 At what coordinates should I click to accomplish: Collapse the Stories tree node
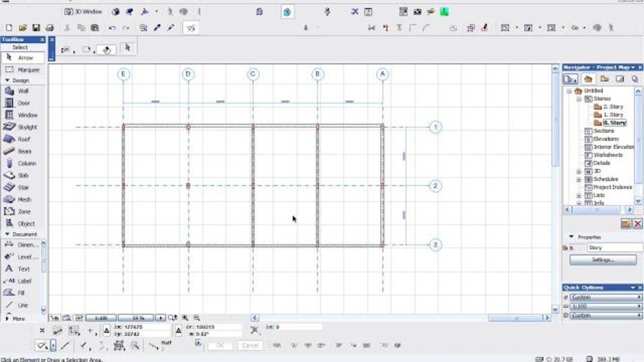579,99
